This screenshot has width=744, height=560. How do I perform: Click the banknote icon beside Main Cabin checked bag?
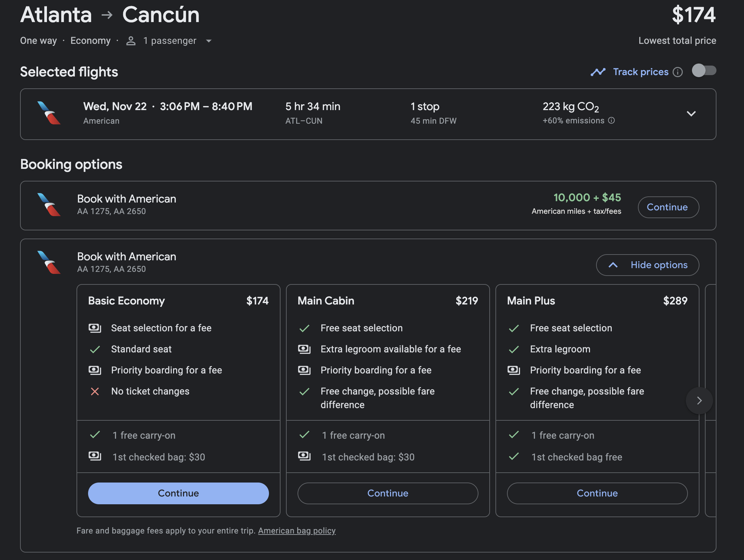coord(305,457)
